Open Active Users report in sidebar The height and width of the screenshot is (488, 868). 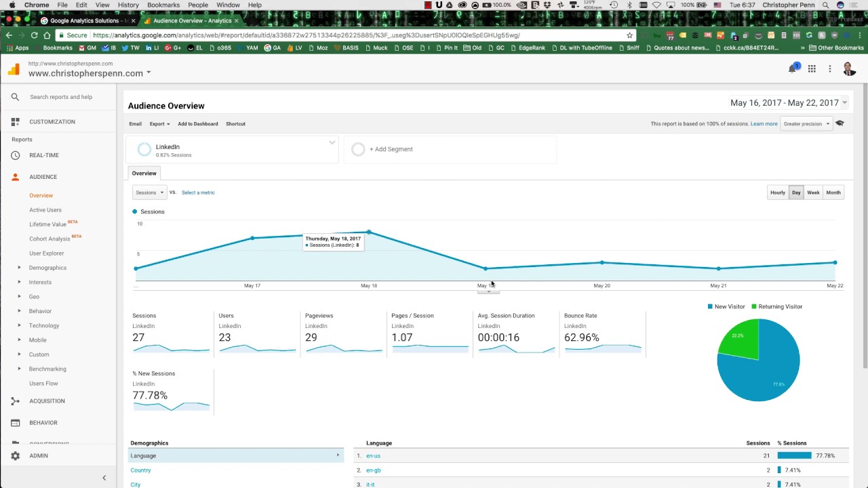click(45, 210)
